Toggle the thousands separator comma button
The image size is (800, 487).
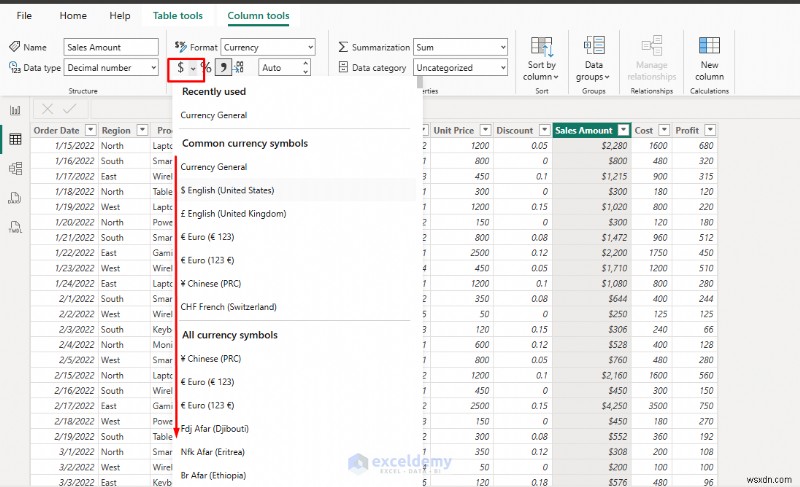click(223, 67)
